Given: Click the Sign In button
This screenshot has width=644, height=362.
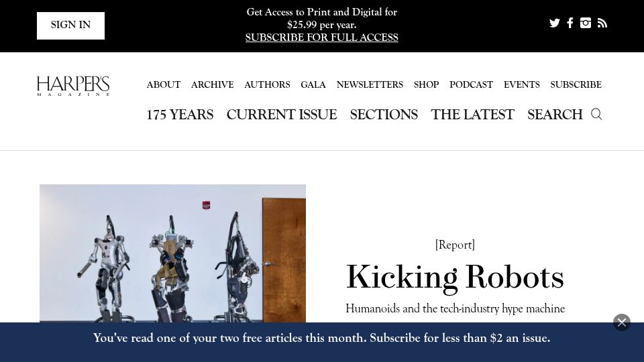Looking at the screenshot, I should pos(70,25).
